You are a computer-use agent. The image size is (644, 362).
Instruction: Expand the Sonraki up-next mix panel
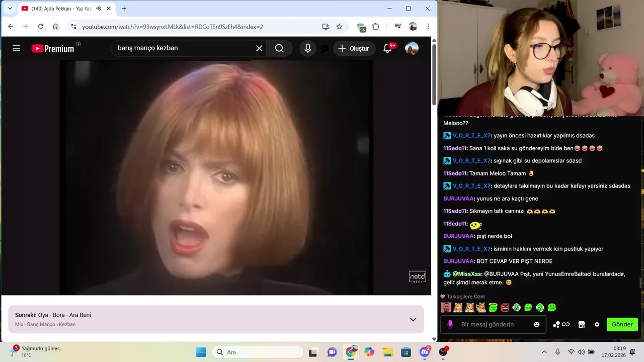(413, 320)
